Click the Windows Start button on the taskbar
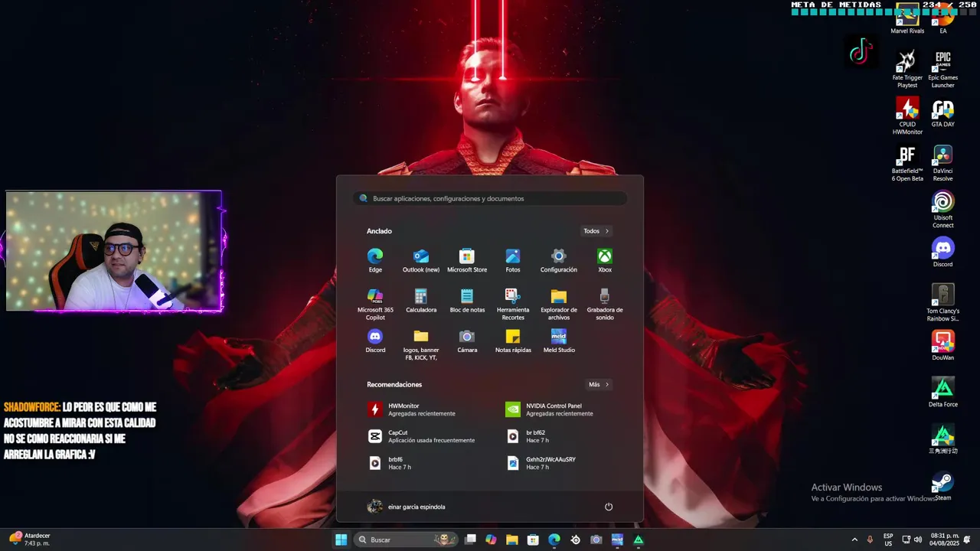This screenshot has width=980, height=551. (x=341, y=540)
